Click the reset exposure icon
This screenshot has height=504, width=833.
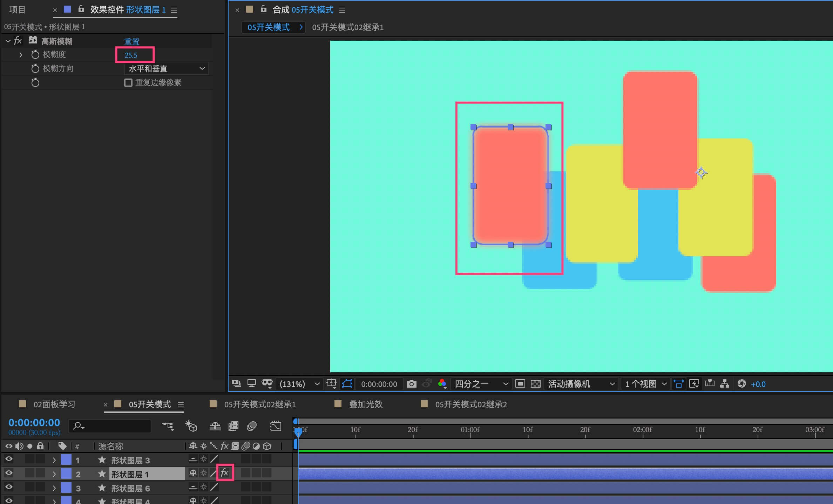pos(741,384)
